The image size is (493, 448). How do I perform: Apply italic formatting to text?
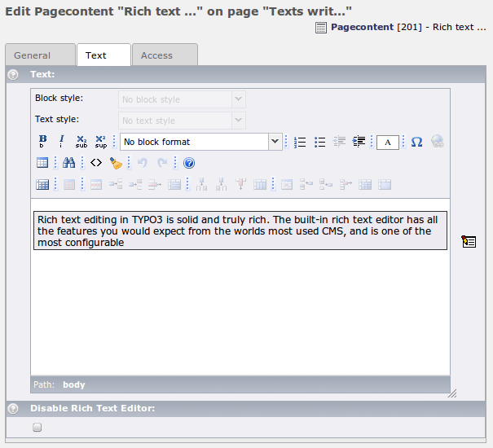61,142
